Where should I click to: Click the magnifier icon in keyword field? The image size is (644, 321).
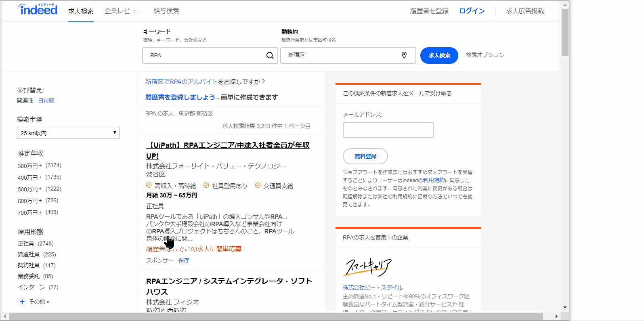tap(270, 56)
